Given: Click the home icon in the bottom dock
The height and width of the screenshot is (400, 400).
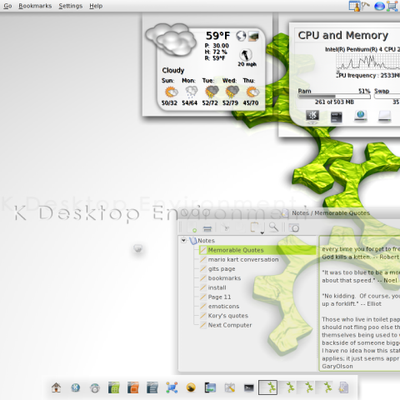Looking at the screenshot, I should tap(56, 387).
